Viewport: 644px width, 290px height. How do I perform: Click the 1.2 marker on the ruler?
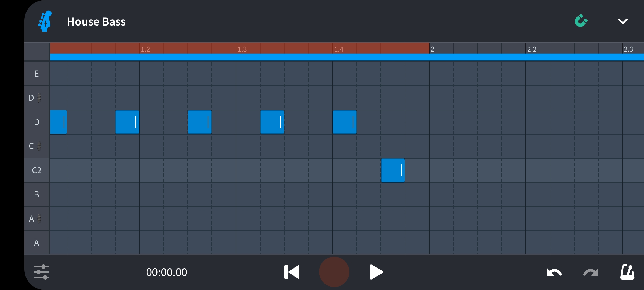tap(145, 49)
